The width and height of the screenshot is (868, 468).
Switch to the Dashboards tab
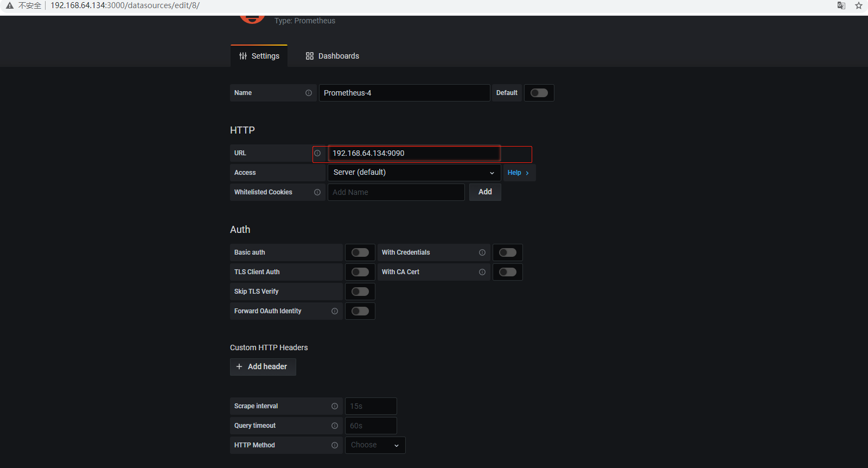[333, 56]
